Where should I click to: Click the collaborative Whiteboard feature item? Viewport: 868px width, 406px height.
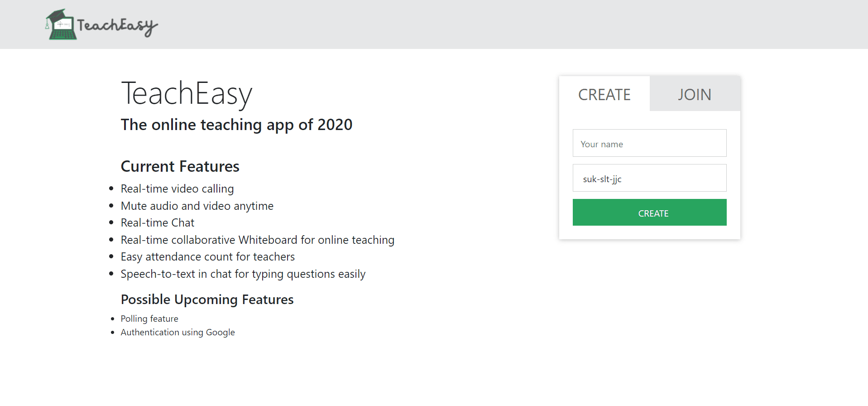point(257,240)
